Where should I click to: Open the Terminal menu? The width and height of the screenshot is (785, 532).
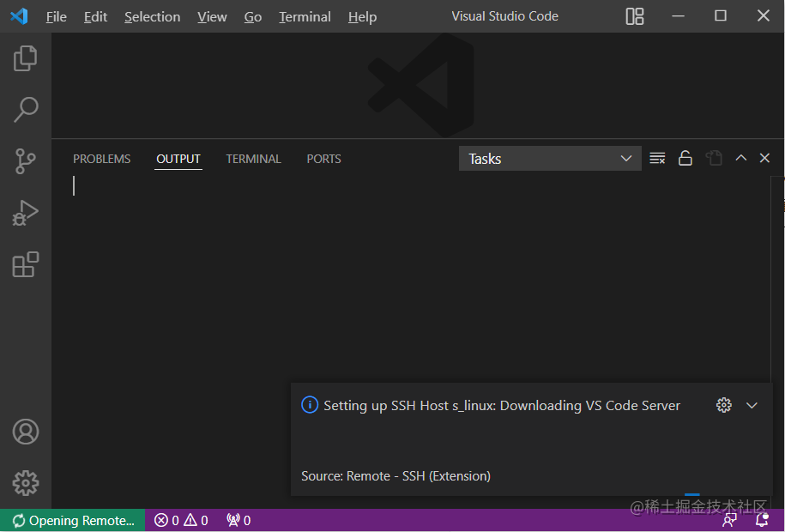(x=305, y=16)
